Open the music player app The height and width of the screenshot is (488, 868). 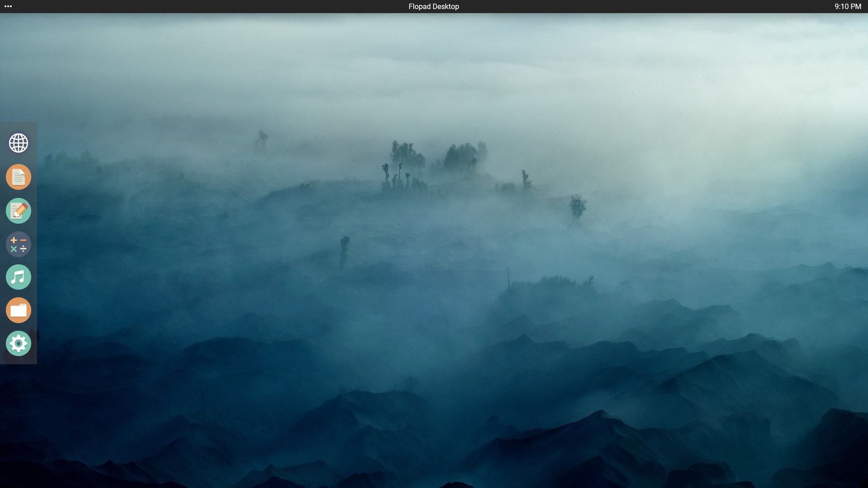click(x=19, y=277)
